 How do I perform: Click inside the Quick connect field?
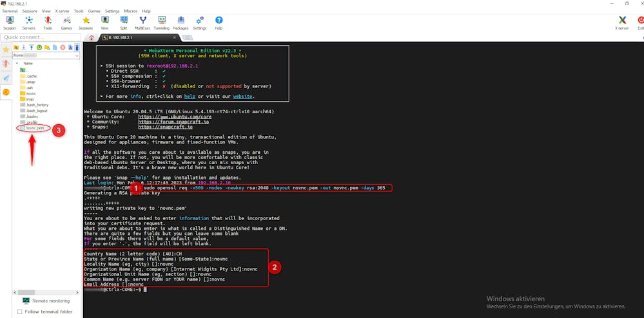40,37
